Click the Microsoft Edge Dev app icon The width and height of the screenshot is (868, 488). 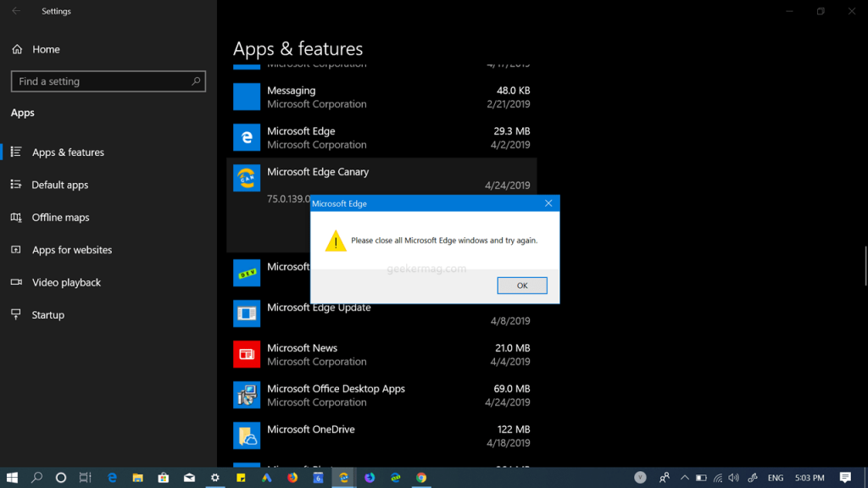click(x=247, y=273)
